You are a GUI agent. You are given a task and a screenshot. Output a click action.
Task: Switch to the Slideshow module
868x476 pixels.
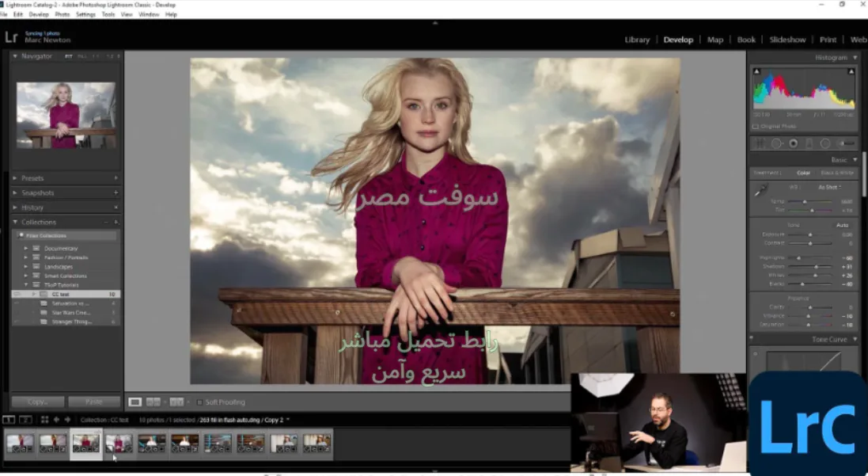[787, 40]
